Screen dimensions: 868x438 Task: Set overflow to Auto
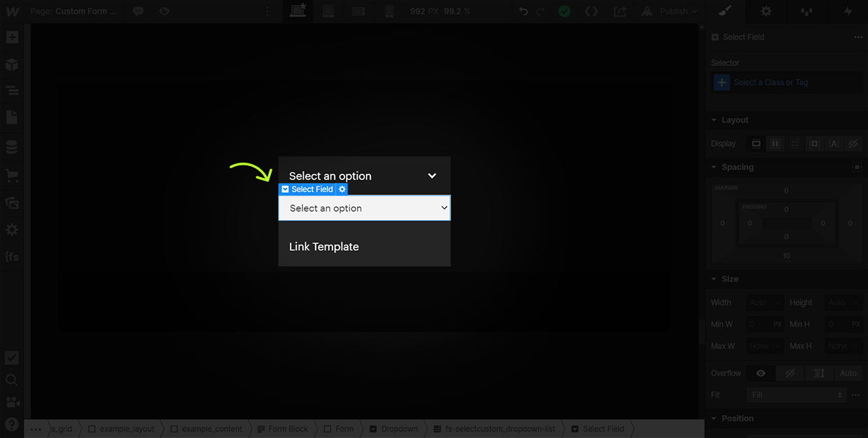[x=848, y=374]
